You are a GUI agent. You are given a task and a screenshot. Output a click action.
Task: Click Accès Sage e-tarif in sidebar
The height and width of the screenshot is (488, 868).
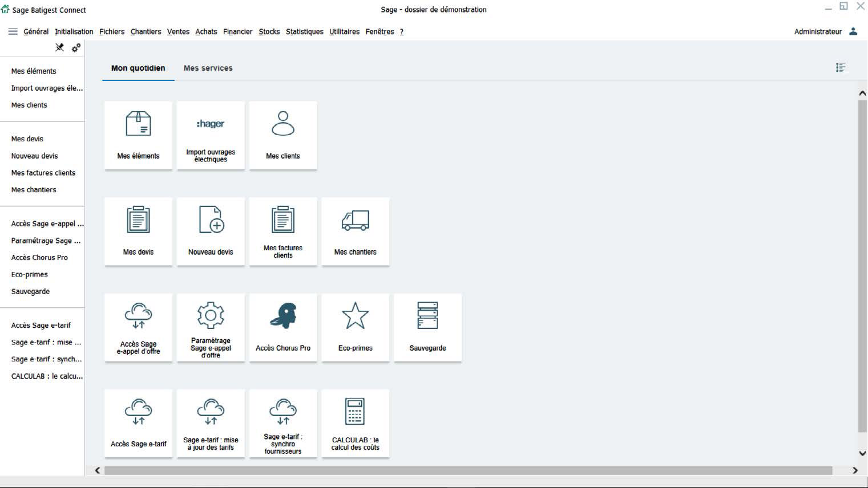pos(41,326)
